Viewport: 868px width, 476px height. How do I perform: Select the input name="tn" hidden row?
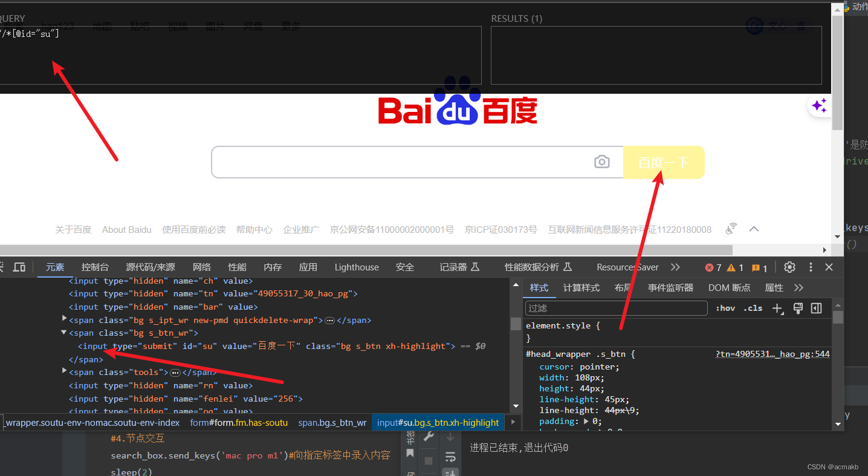213,293
